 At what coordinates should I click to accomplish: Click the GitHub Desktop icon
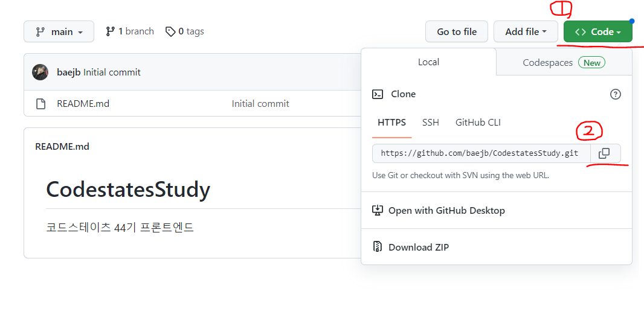378,210
